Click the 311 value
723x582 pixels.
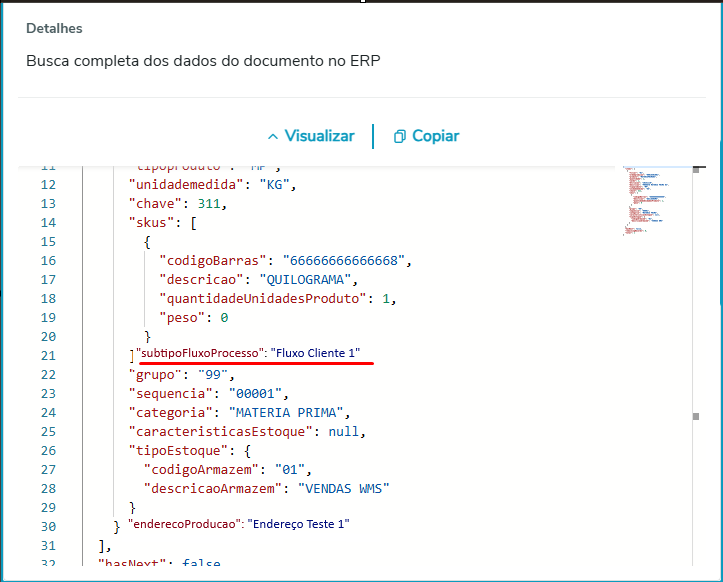tap(209, 204)
